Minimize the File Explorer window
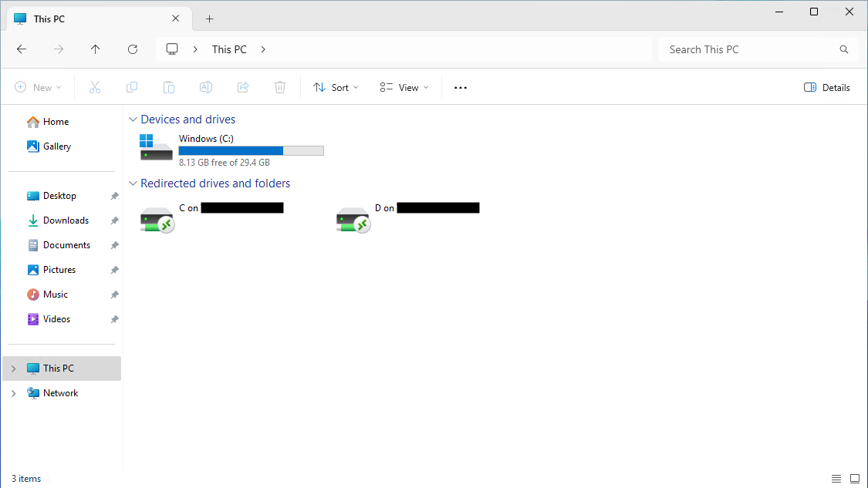The height and width of the screenshot is (488, 868). pyautogui.click(x=779, y=12)
